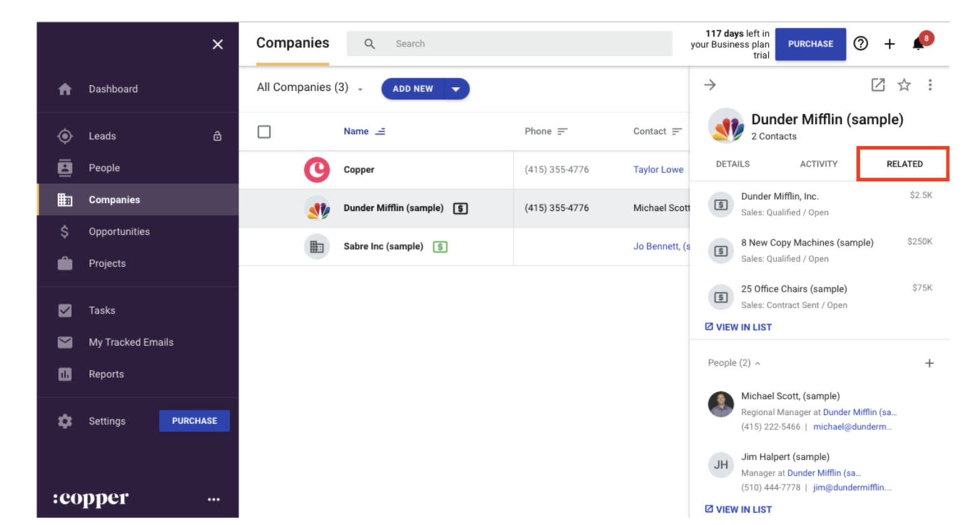Click the Settings gear icon

[x=65, y=421]
